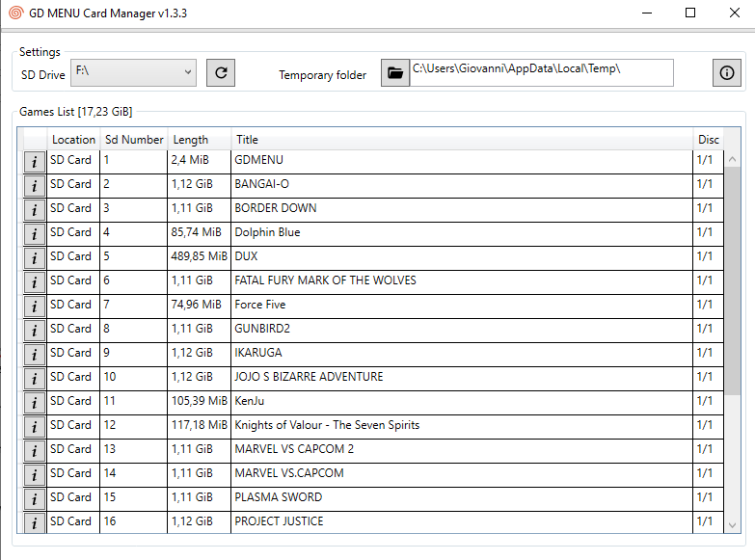View info for JOJO S BIZARRE ADVENTURE
Image resolution: width=755 pixels, height=560 pixels.
click(34, 379)
